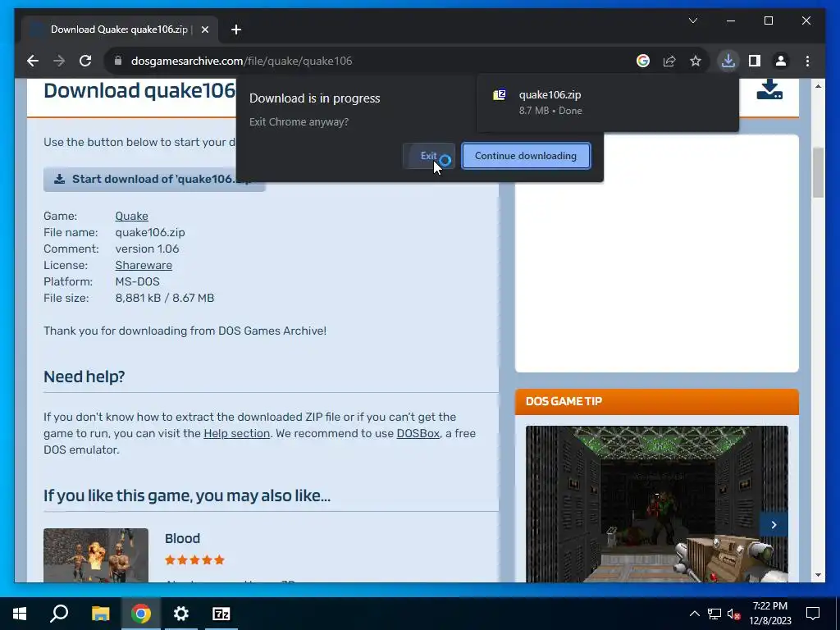Click the page scrollbar up arrow

(818, 85)
